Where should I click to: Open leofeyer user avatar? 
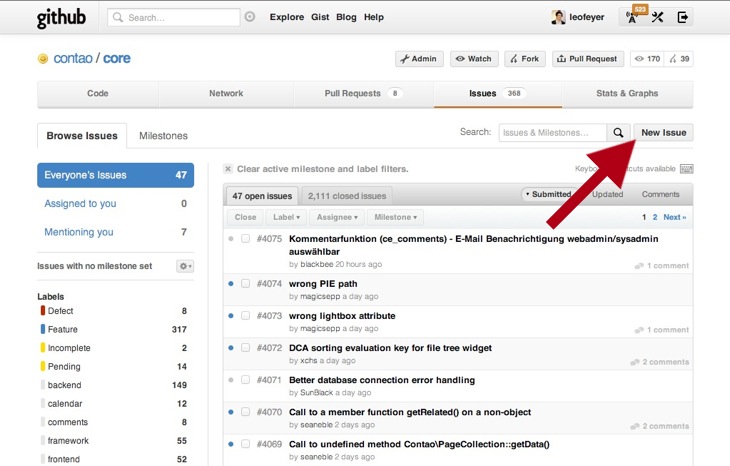(558, 17)
